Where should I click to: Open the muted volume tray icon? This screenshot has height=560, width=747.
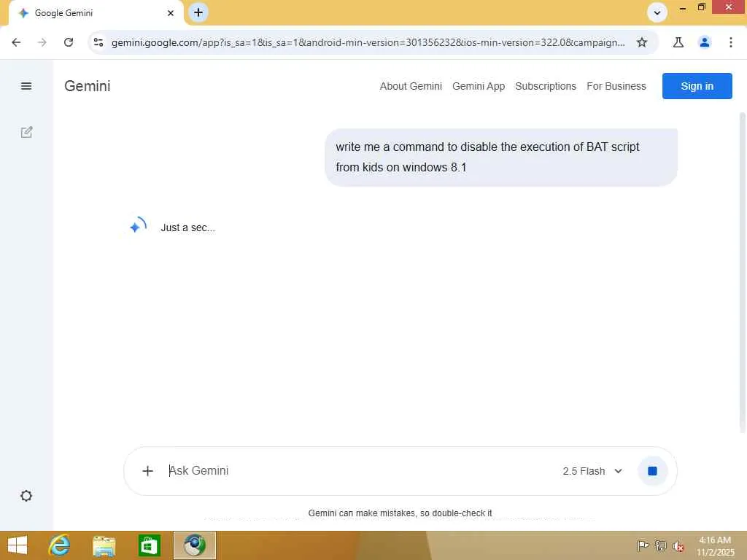(678, 546)
